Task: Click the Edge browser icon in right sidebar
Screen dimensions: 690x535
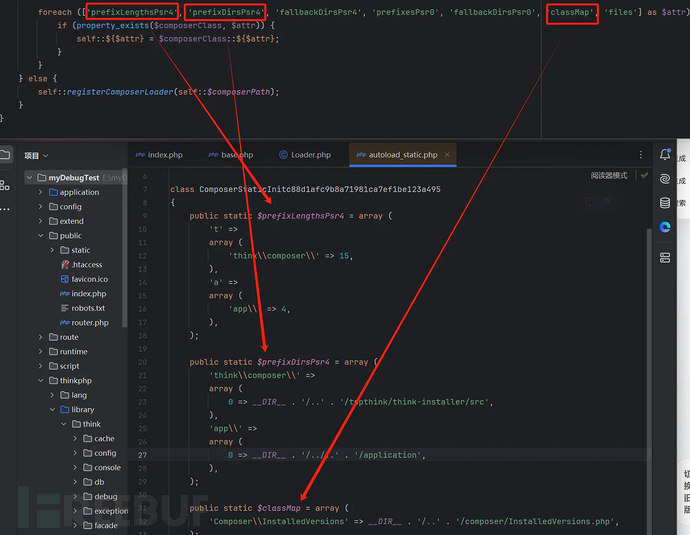Action: coord(665,228)
